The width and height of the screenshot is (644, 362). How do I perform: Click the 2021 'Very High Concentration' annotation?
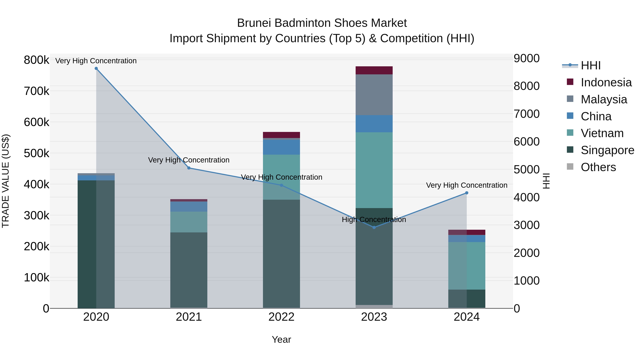point(189,160)
